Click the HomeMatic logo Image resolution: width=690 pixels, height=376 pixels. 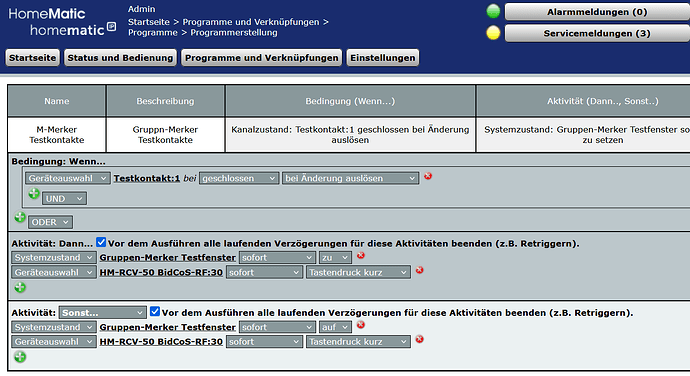pos(62,22)
